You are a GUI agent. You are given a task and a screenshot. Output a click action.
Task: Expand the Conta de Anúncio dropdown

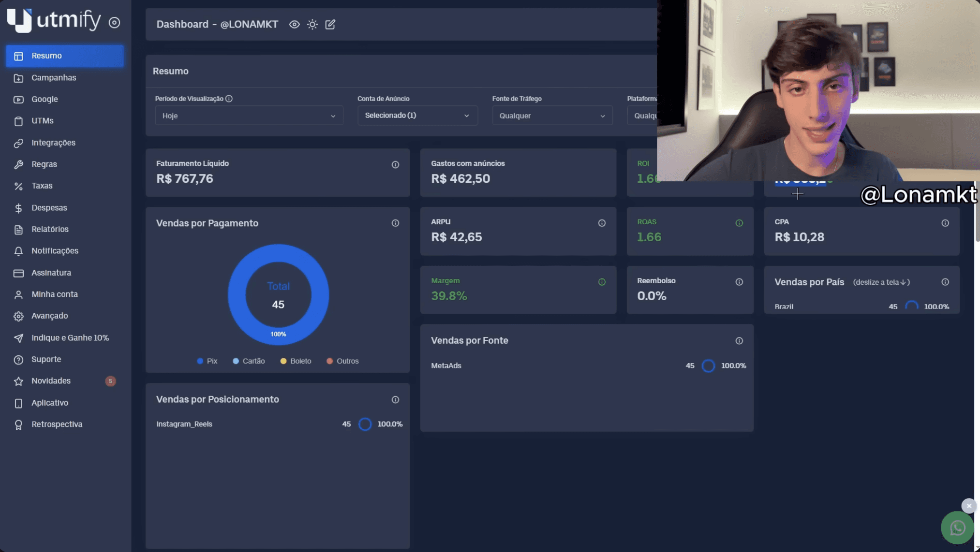[x=417, y=116]
